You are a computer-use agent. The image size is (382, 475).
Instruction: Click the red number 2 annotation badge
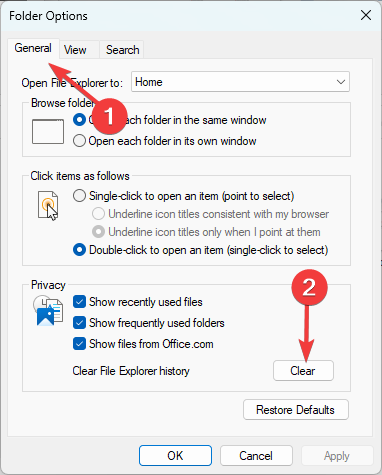[x=309, y=287]
